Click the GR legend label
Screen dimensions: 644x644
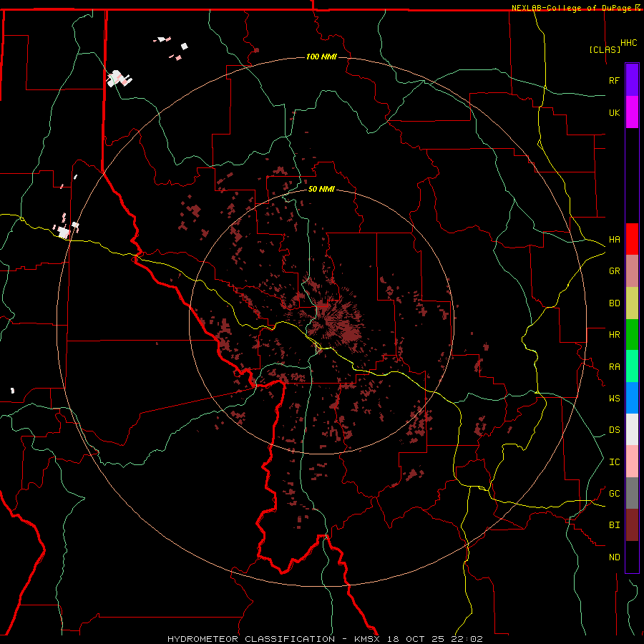pyautogui.click(x=615, y=271)
